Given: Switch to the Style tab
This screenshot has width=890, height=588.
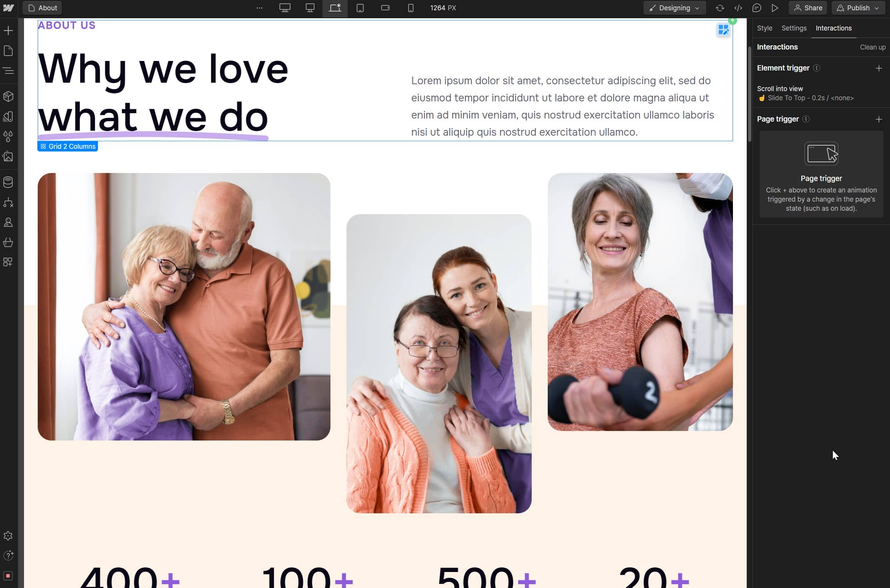Looking at the screenshot, I should coord(764,28).
